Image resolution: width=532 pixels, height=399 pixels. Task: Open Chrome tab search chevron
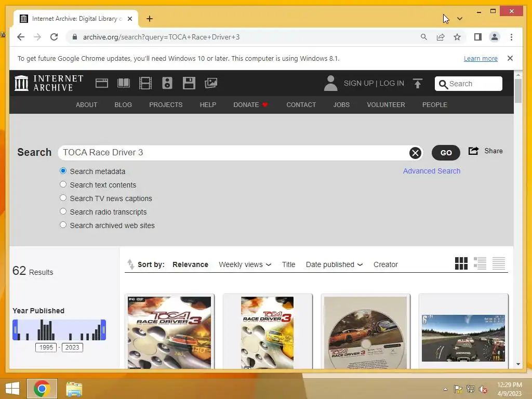(460, 19)
